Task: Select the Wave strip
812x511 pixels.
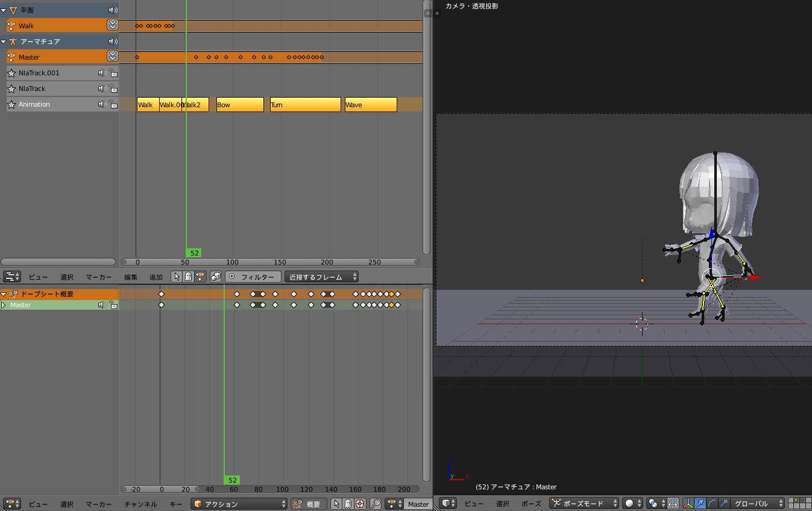Action: tap(371, 104)
